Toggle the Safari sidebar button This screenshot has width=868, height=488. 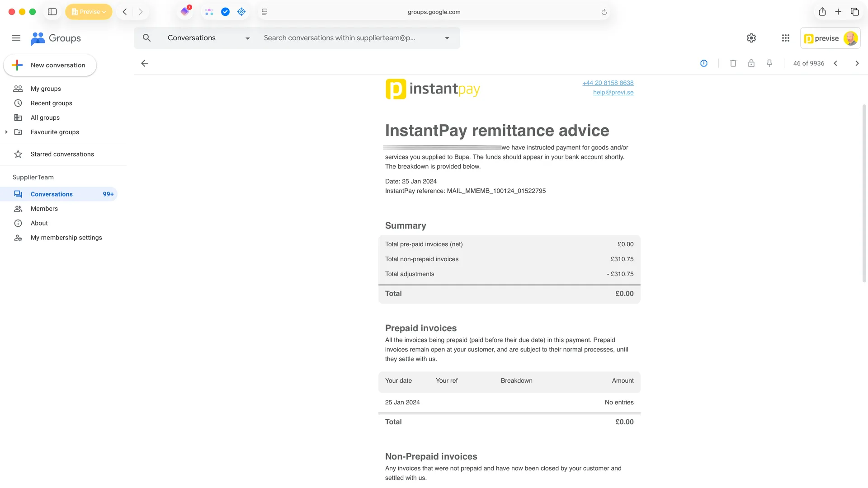[x=52, y=12]
